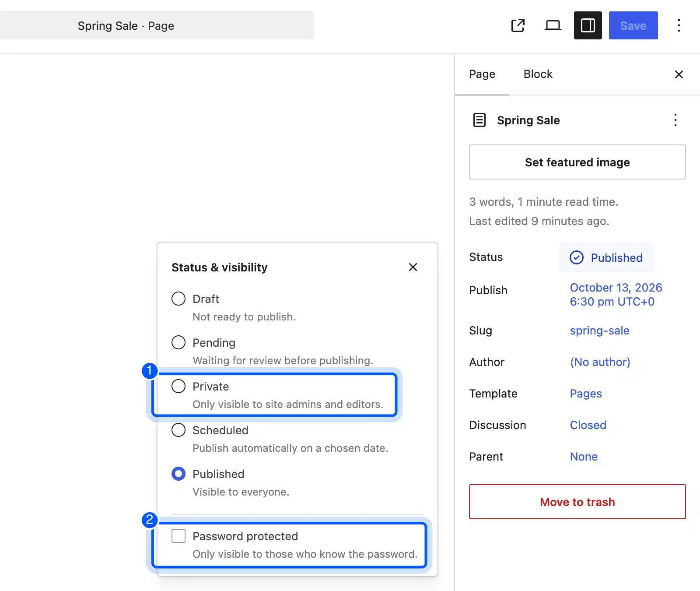Open the top bar options kebab menu
Viewport: 700px width, 591px height.
679,25
